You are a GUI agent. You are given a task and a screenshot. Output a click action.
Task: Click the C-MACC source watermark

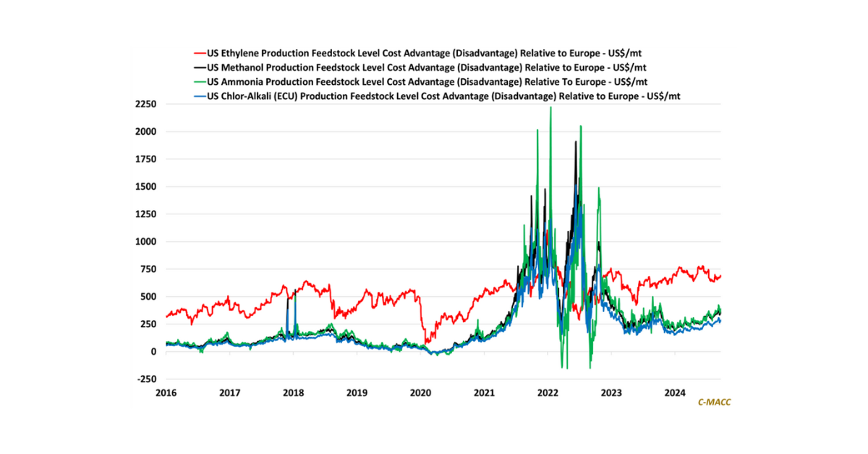click(713, 401)
